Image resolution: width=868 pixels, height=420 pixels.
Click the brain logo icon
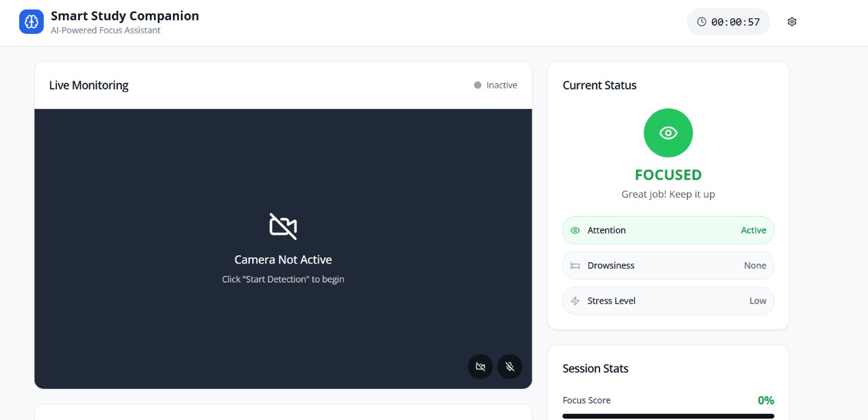(x=31, y=22)
